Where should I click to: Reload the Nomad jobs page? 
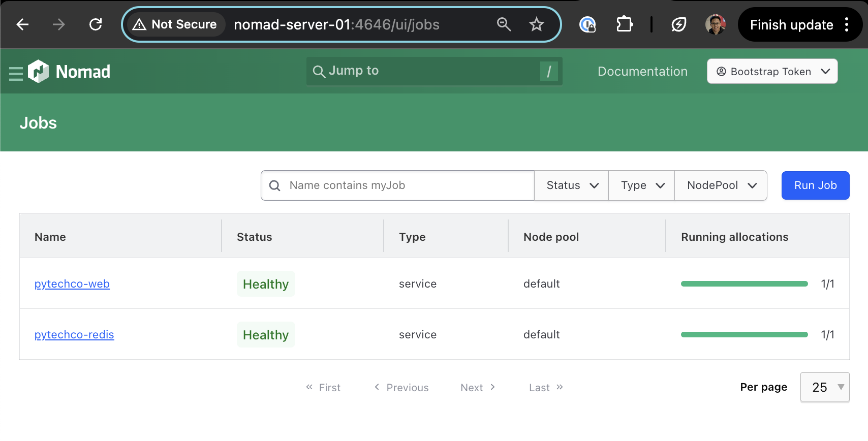[x=96, y=24]
